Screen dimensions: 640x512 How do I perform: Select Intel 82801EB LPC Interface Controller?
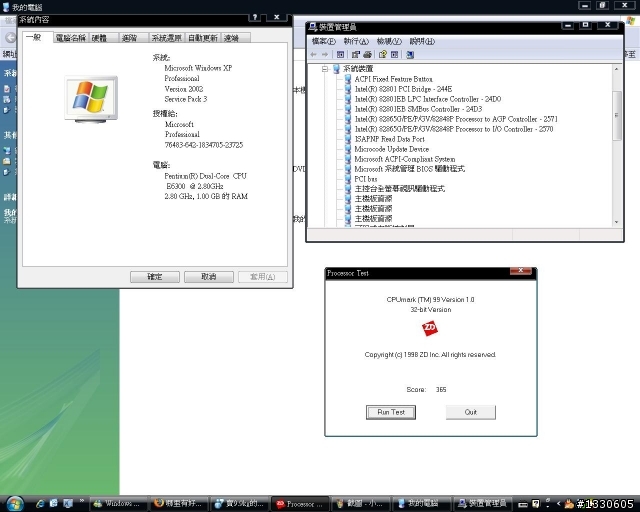point(427,99)
